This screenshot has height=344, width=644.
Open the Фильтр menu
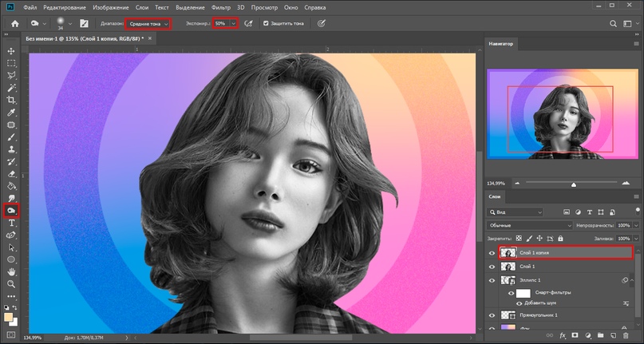221,7
